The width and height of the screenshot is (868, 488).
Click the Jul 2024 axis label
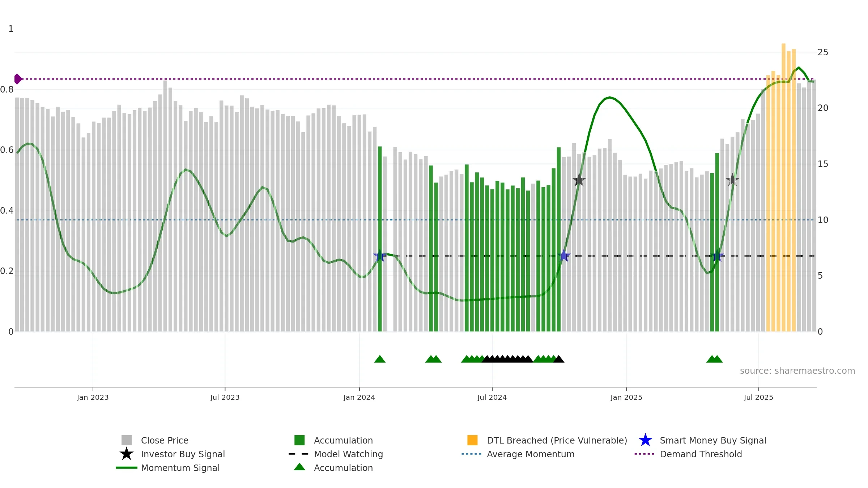point(492,397)
